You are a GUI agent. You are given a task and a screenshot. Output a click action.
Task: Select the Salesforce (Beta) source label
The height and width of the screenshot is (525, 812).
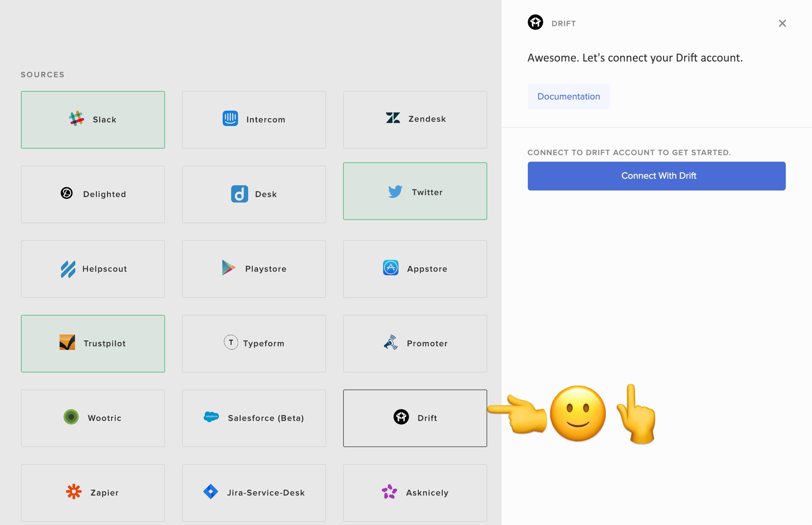(x=266, y=418)
